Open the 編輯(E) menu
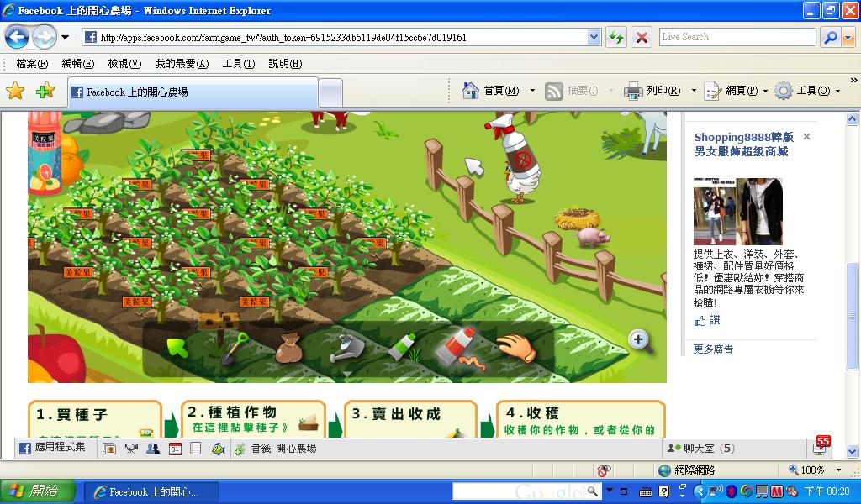 click(x=78, y=64)
